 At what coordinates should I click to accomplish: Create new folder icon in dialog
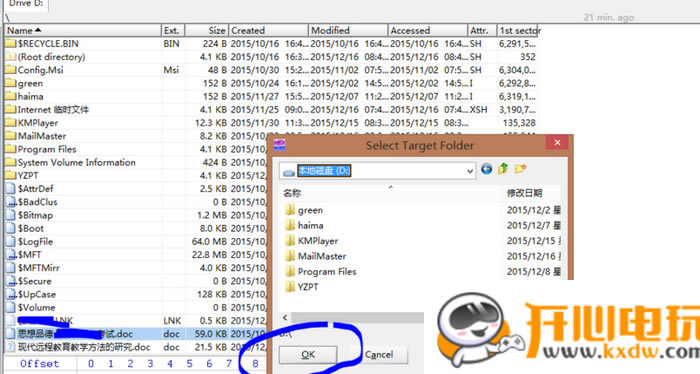coord(520,169)
